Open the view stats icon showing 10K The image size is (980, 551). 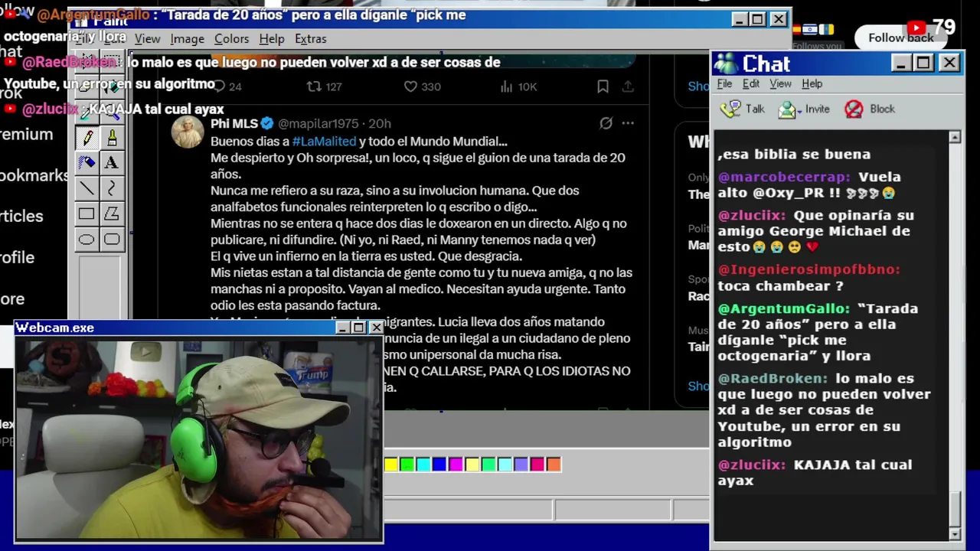[x=506, y=86]
